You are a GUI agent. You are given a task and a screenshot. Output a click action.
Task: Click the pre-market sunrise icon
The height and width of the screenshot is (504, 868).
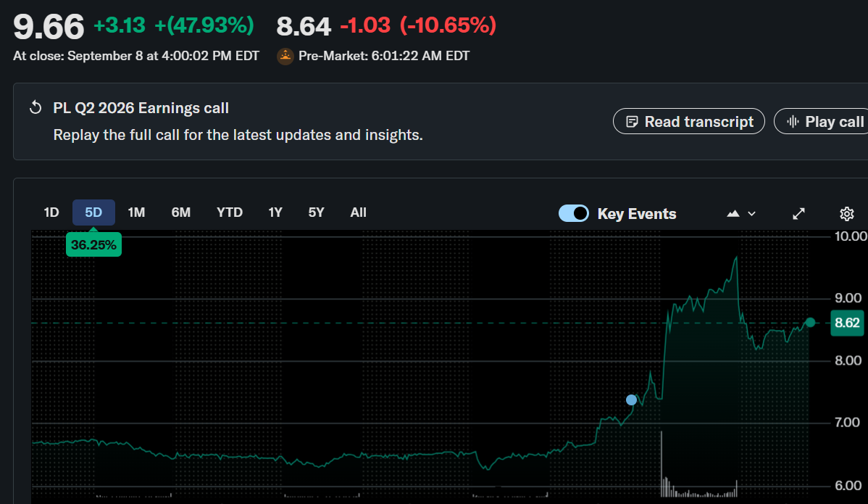point(285,56)
